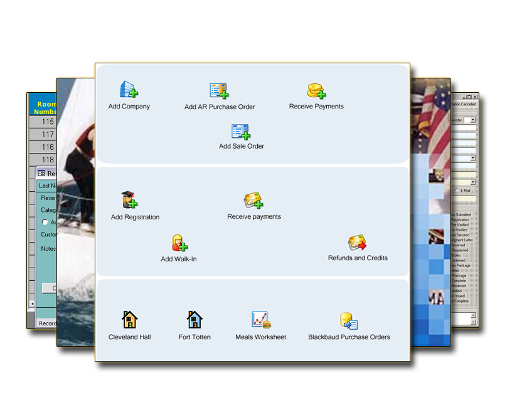Click the left scroll arrow in the room window
This screenshot has height=420, width=527.
(x=32, y=304)
